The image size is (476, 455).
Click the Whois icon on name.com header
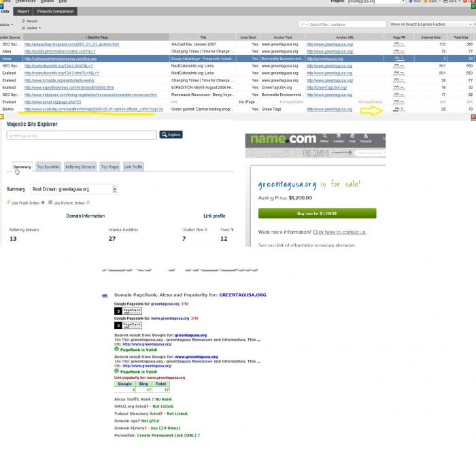[x=324, y=135]
